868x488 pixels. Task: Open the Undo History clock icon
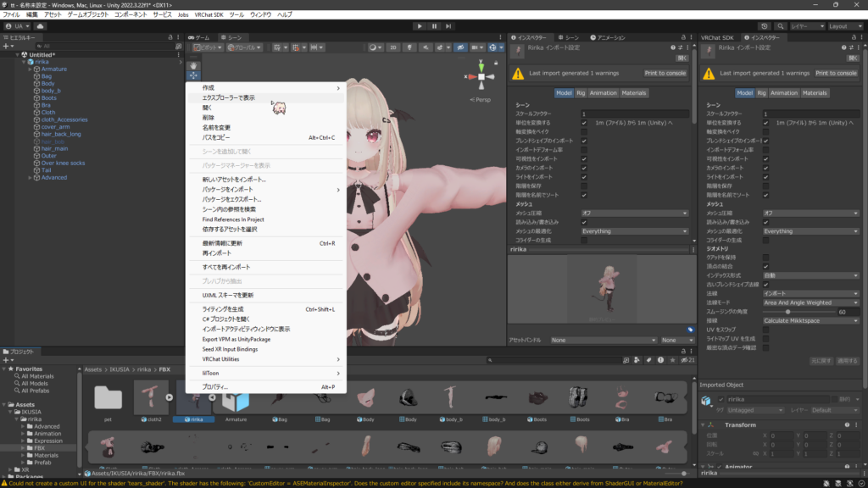765,26
